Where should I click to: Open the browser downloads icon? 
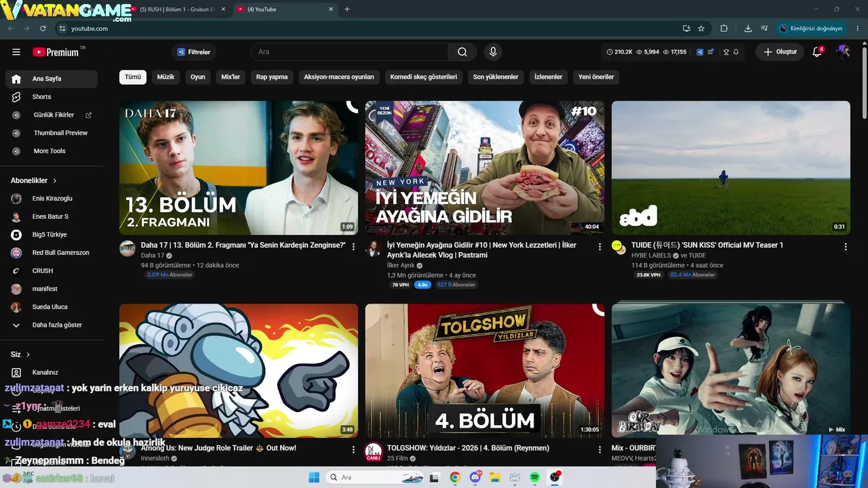point(748,28)
